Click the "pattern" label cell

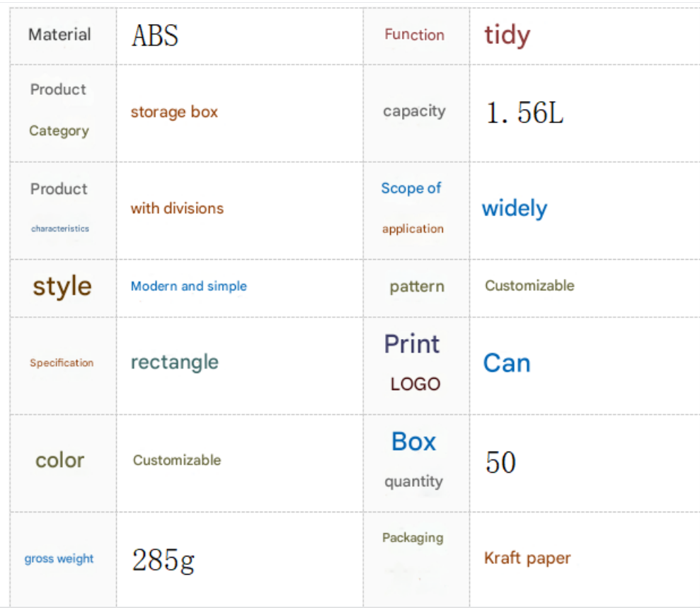(x=417, y=287)
